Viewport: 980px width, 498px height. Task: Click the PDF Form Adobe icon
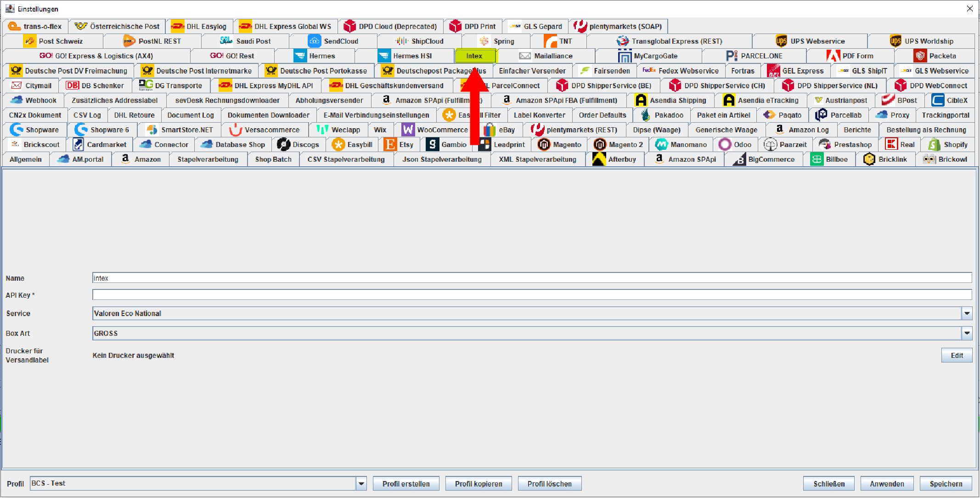point(833,56)
